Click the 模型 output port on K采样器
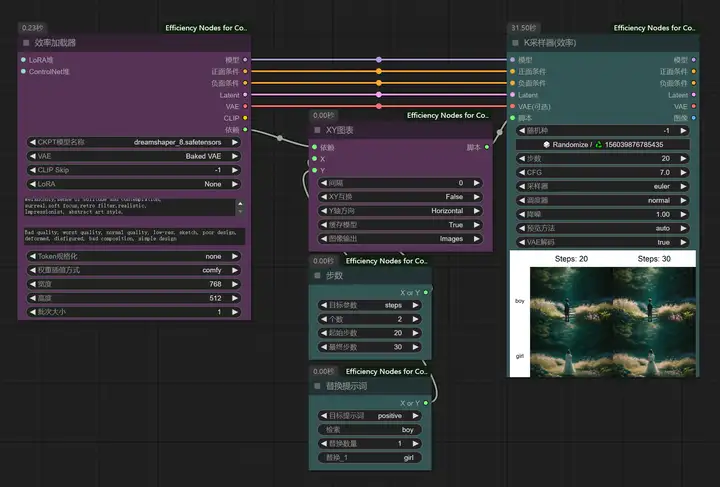Image resolution: width=720 pixels, height=487 pixels. (x=693, y=60)
